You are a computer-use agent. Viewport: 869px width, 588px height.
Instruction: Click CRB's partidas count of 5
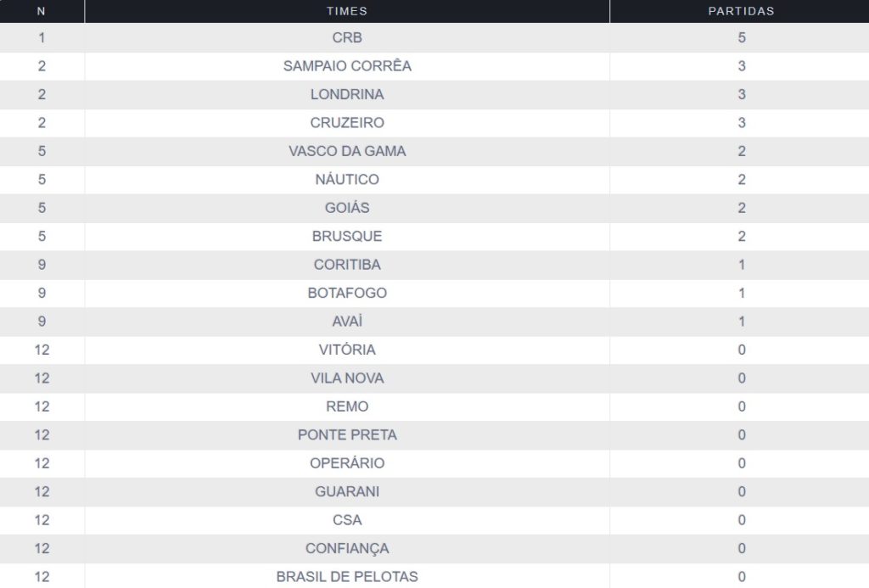tap(741, 37)
